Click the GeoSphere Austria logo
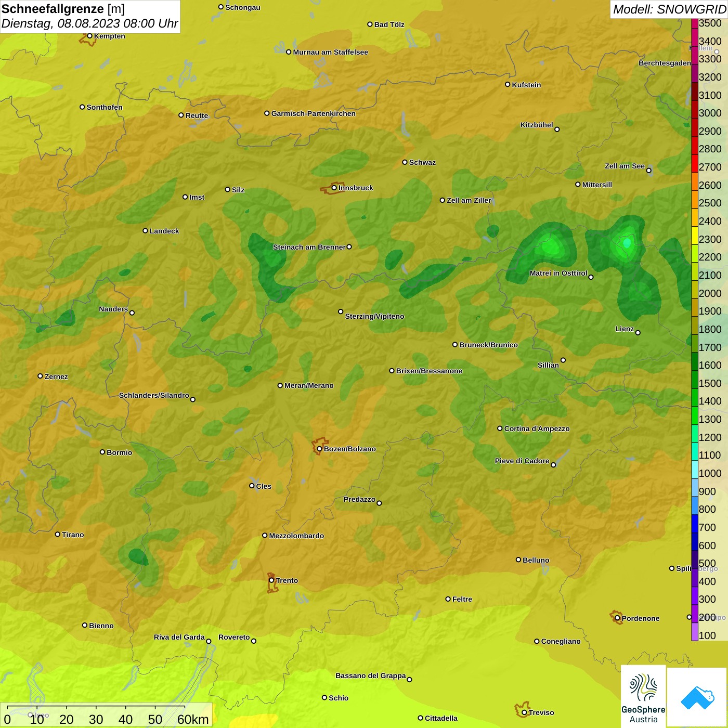This screenshot has width=728, height=728. [x=643, y=696]
